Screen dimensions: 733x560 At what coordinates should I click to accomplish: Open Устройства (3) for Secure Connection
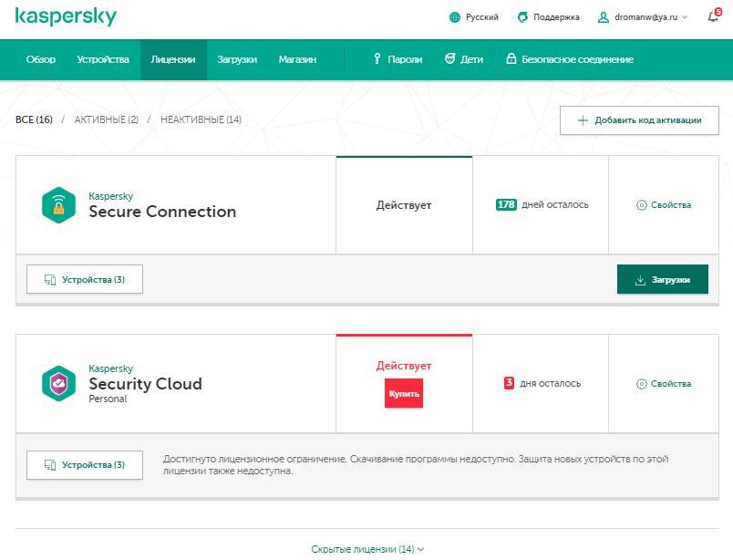[x=85, y=279]
